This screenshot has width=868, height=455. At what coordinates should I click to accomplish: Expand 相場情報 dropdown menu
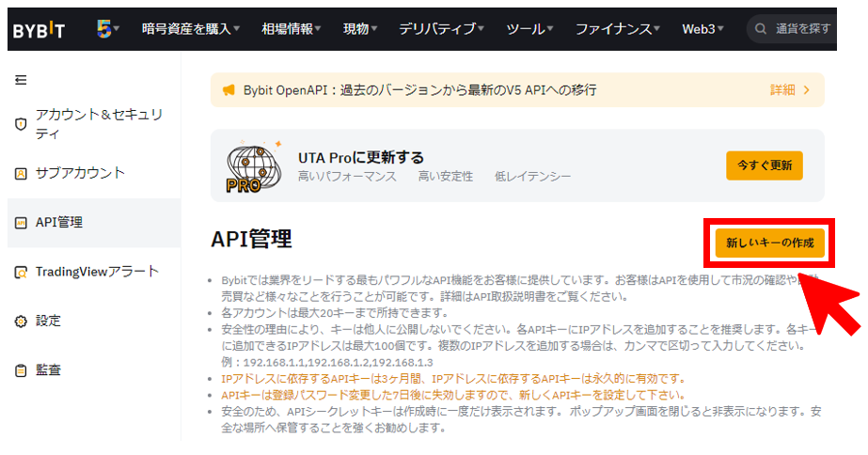(292, 29)
